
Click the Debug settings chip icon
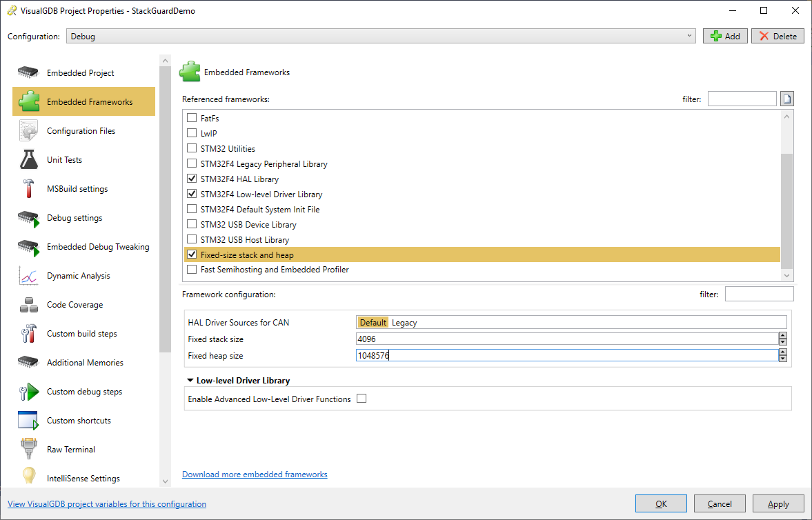tap(28, 218)
